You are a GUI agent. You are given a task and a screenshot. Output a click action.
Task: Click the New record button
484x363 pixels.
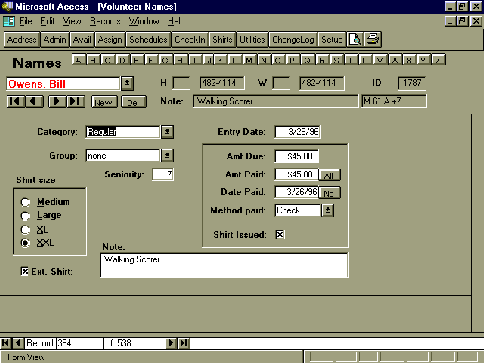pyautogui.click(x=104, y=102)
